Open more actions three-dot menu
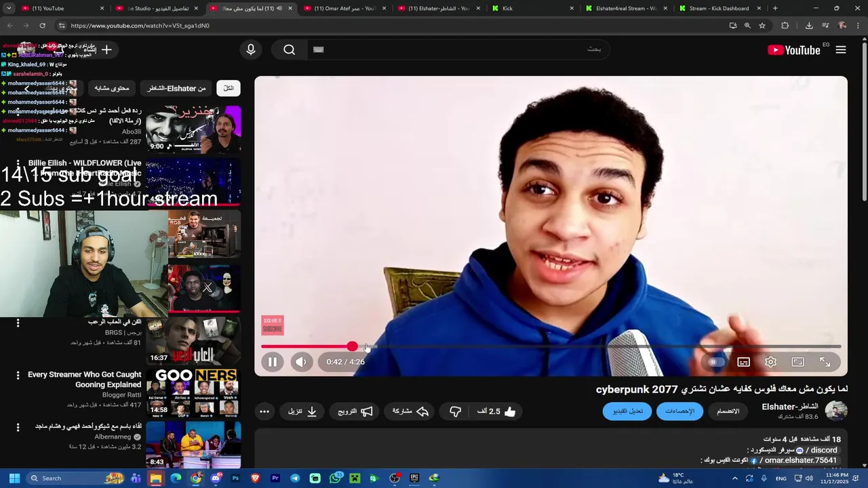Image resolution: width=868 pixels, height=488 pixels. coord(264,411)
